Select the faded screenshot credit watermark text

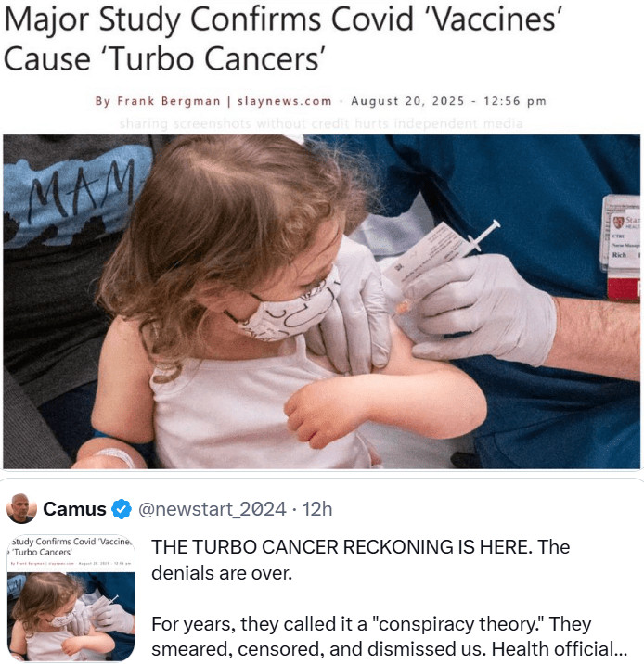click(x=321, y=123)
